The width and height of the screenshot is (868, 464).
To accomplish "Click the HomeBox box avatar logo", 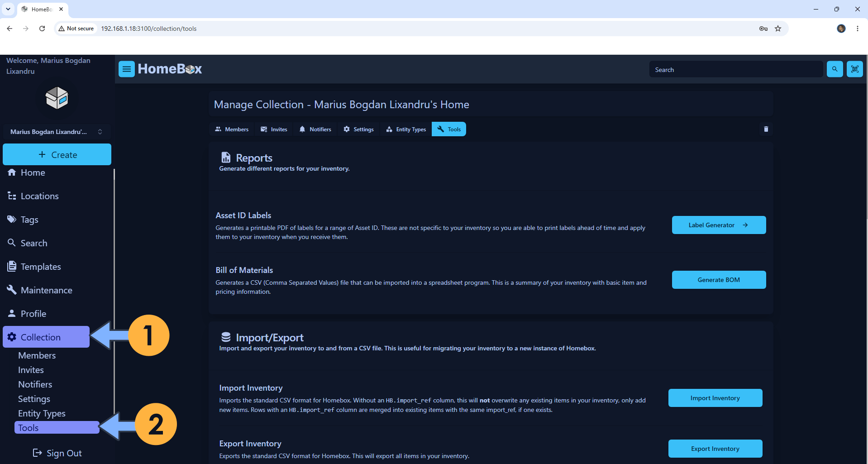I will pyautogui.click(x=57, y=98).
